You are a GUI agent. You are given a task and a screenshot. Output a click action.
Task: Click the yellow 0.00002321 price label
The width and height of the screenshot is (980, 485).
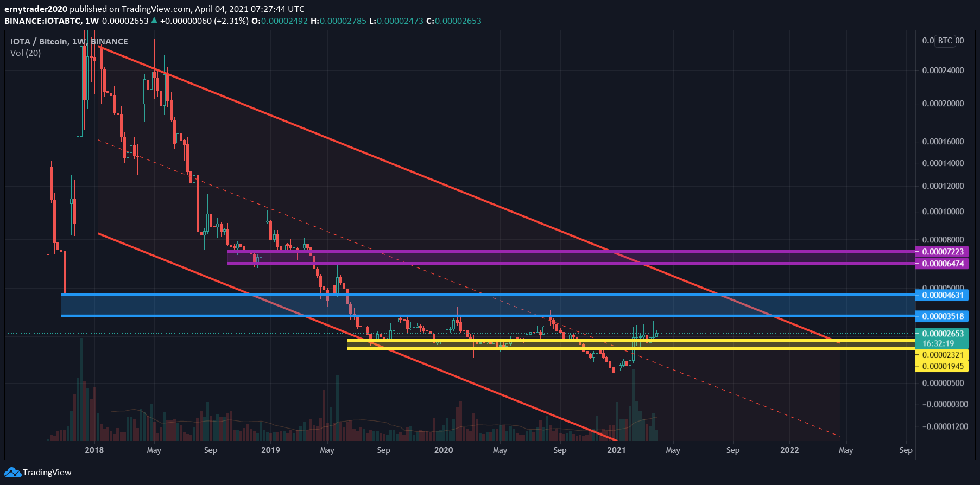pyautogui.click(x=943, y=355)
